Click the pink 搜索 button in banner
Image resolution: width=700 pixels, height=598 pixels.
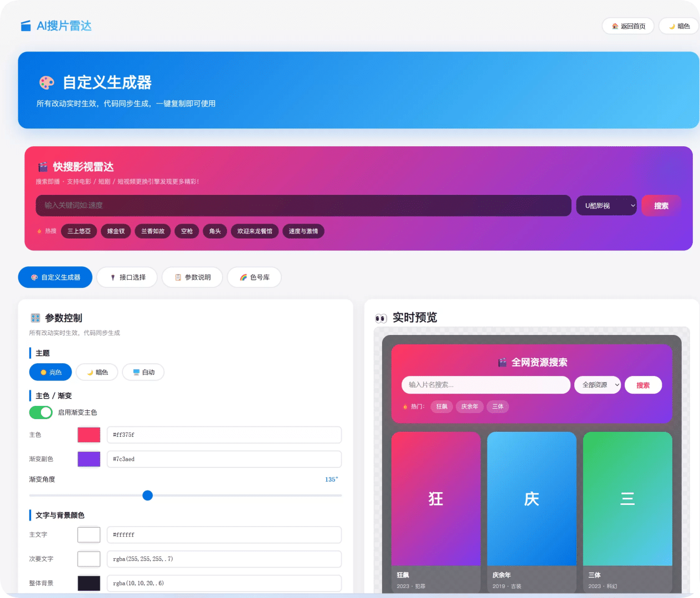point(661,205)
